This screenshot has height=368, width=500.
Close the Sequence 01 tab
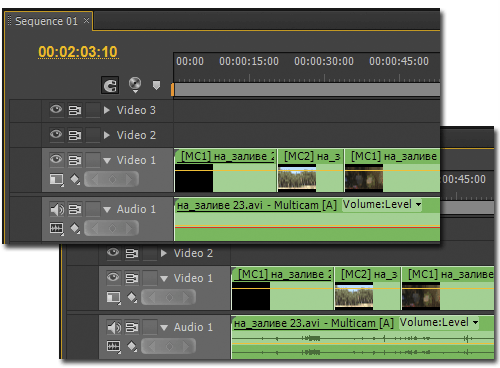point(86,21)
